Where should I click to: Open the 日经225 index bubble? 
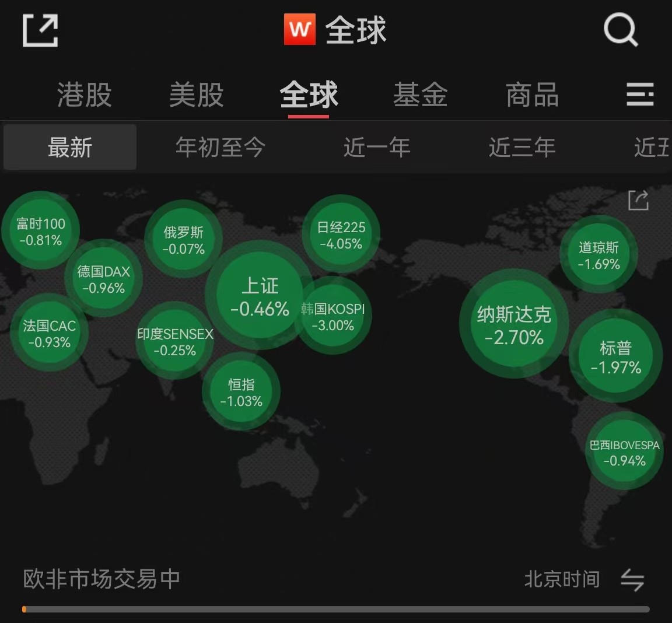pyautogui.click(x=341, y=234)
